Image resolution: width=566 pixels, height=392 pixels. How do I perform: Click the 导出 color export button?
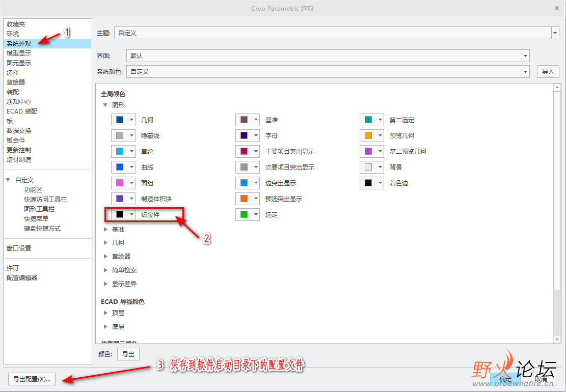click(128, 354)
